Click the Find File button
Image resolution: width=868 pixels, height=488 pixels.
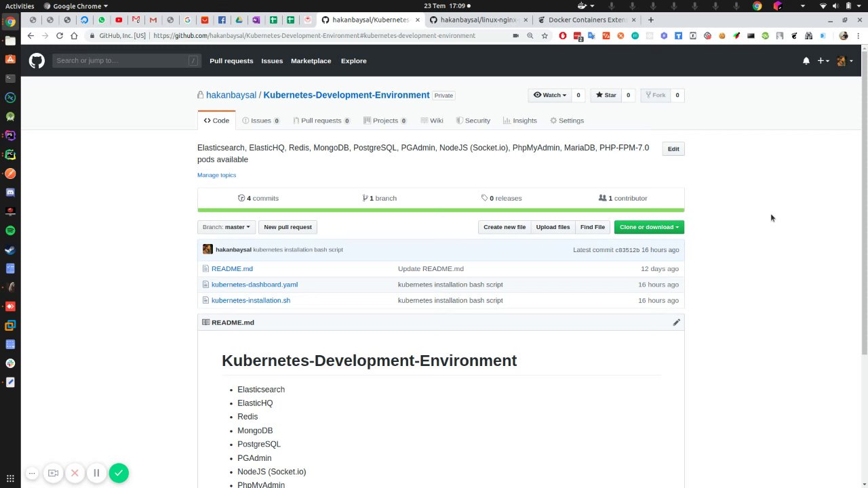(593, 227)
